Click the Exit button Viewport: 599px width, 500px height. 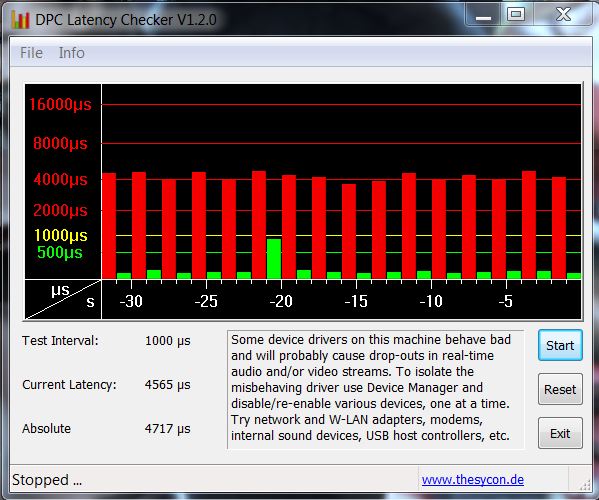pos(560,433)
